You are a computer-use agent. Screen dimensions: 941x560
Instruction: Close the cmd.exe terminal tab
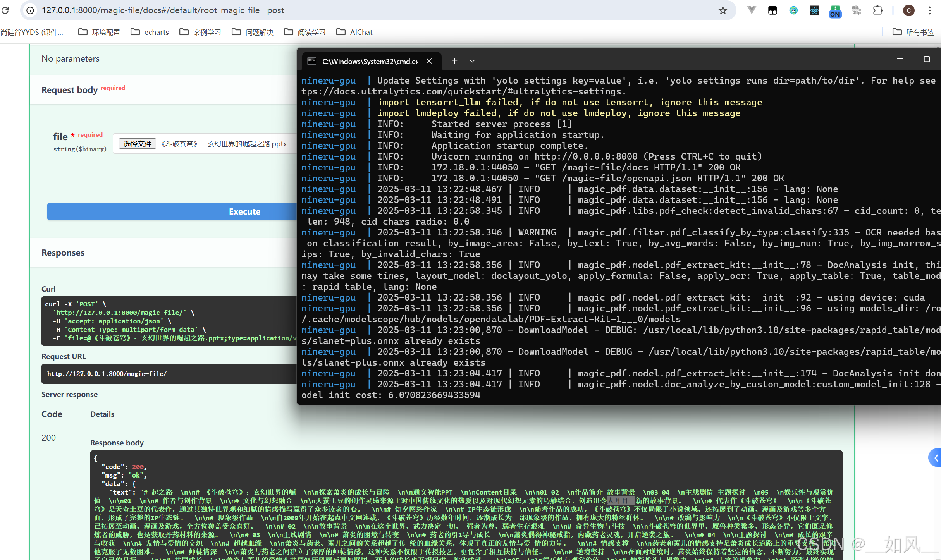pyautogui.click(x=429, y=61)
